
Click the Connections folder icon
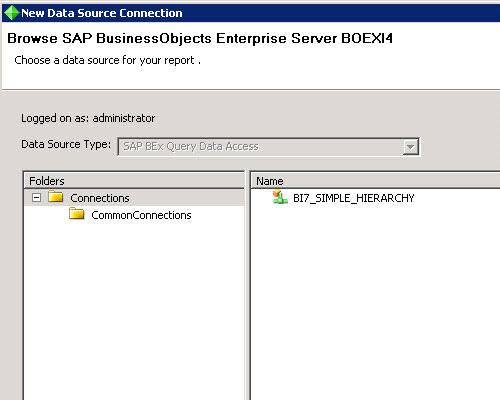(x=55, y=197)
